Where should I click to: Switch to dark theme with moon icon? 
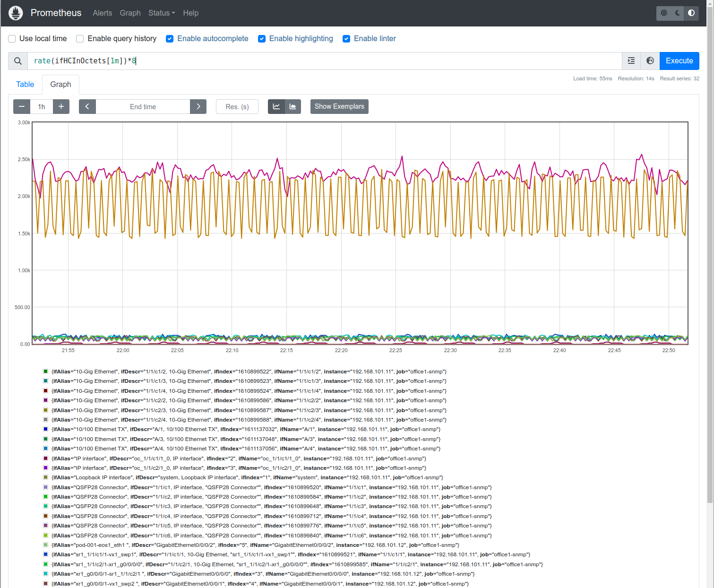(677, 13)
